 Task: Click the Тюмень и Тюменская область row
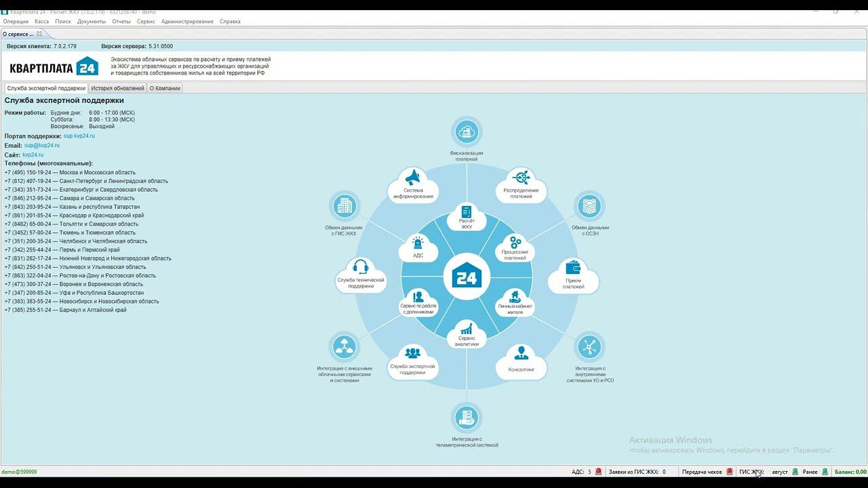click(x=70, y=232)
